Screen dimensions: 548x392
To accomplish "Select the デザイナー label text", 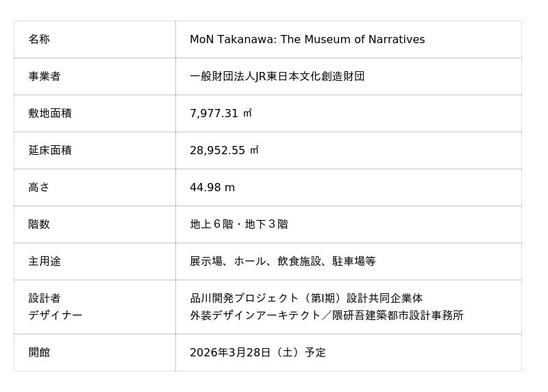I will [x=55, y=315].
